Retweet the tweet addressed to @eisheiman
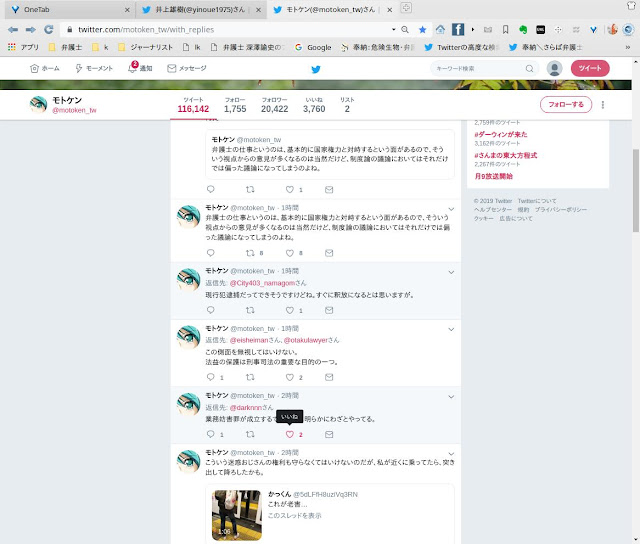 (250, 377)
